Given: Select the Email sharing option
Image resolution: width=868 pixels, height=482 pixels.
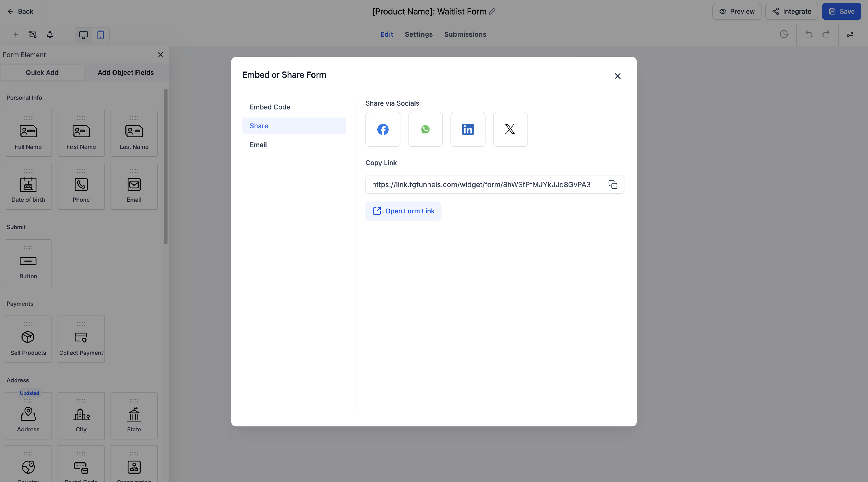Looking at the screenshot, I should (258, 145).
